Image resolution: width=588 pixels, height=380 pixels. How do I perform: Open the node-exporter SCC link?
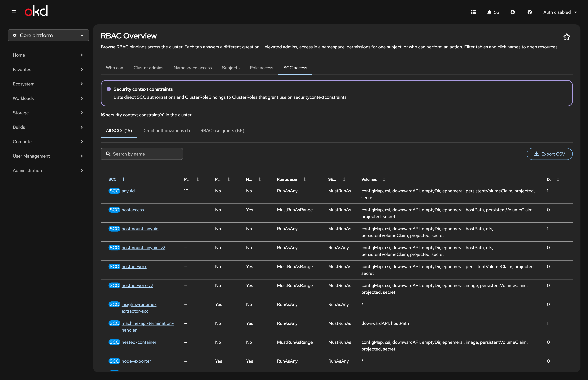[x=136, y=361]
